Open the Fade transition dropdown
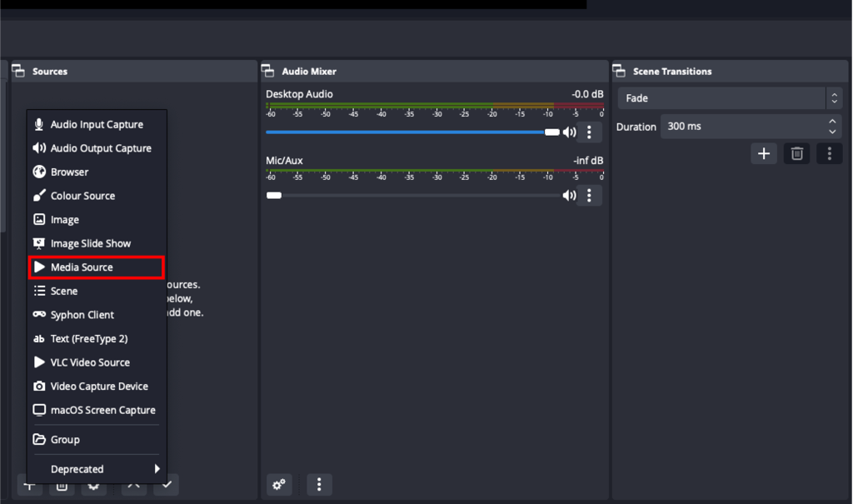The height and width of the screenshot is (504, 853). [x=730, y=98]
